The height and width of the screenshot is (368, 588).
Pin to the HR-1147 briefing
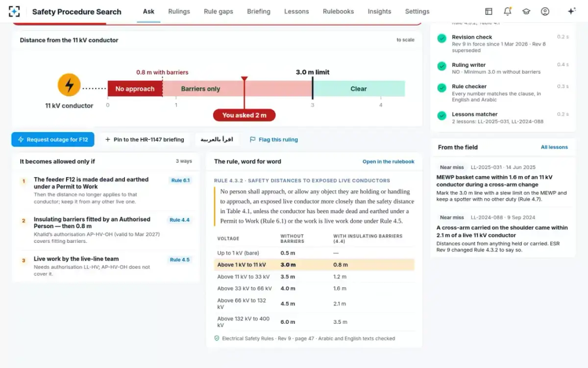(145, 139)
